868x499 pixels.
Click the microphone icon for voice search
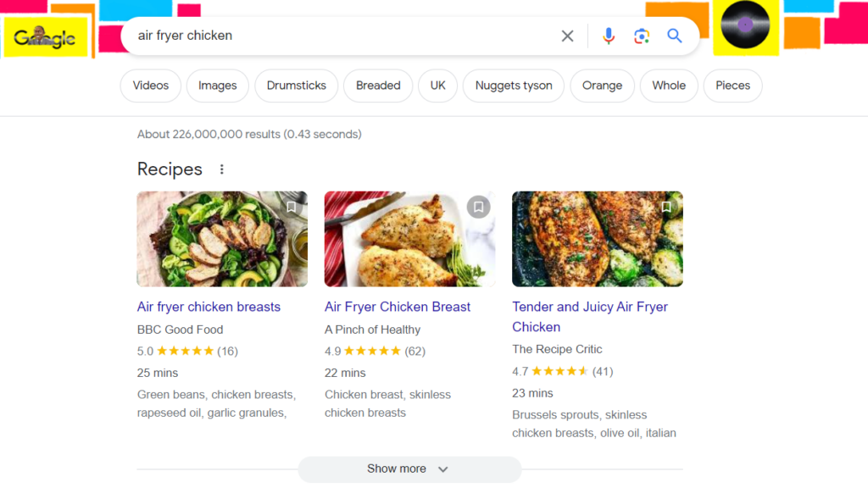point(609,36)
